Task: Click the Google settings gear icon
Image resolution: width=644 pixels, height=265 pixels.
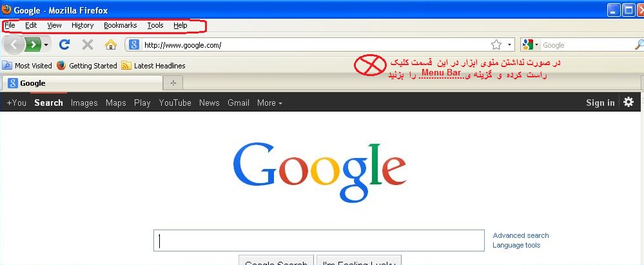Action: coord(629,103)
